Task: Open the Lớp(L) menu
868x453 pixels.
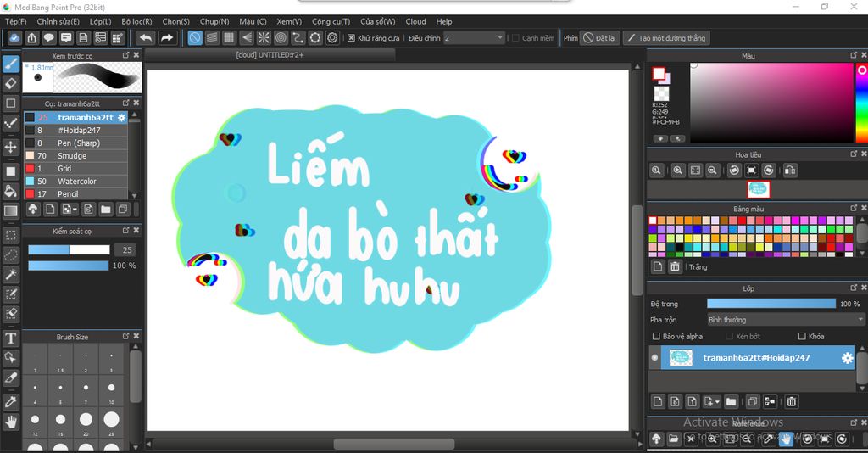Action: tap(100, 21)
